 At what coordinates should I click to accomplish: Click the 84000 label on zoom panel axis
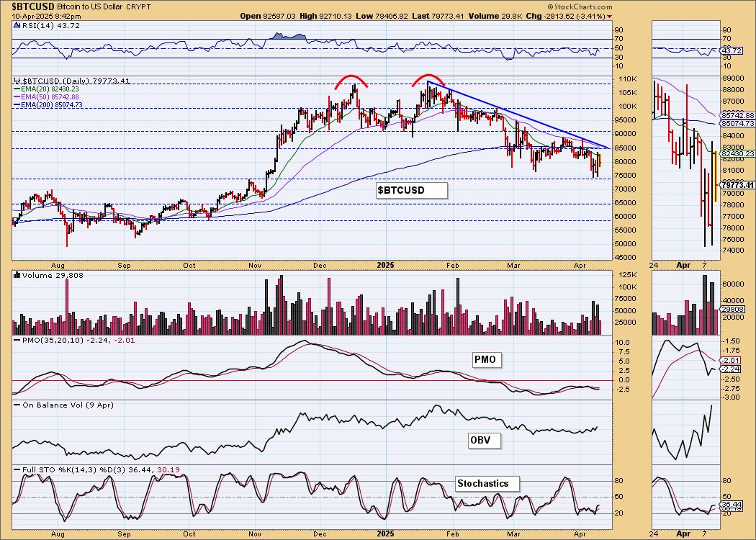(x=734, y=135)
